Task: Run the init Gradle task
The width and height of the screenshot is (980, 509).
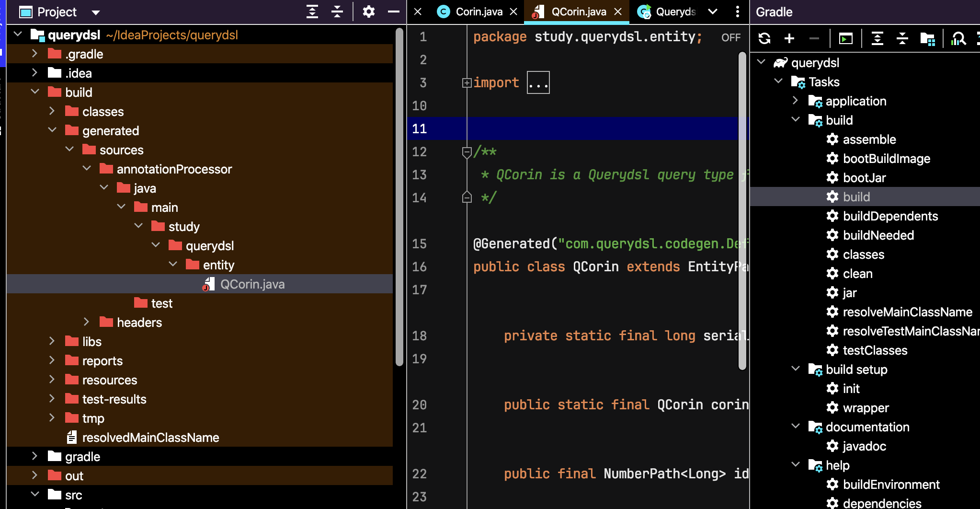Action: pos(851,389)
